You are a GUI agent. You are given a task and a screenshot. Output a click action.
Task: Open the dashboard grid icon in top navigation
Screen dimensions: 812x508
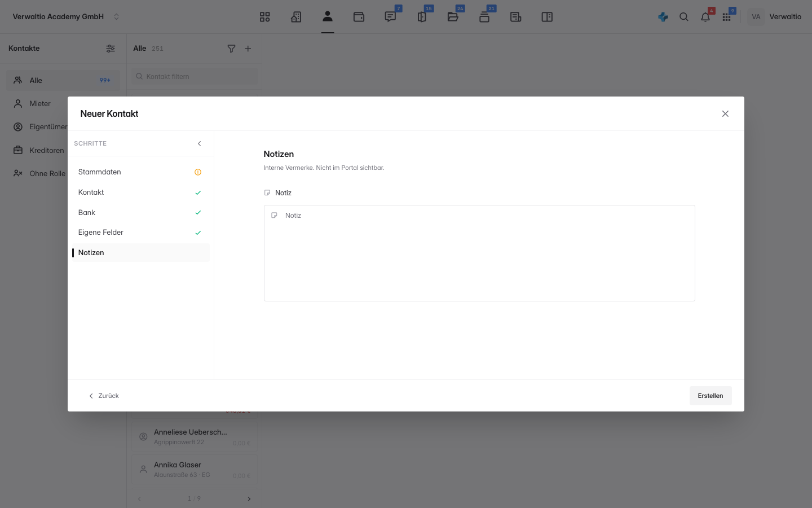(264, 17)
